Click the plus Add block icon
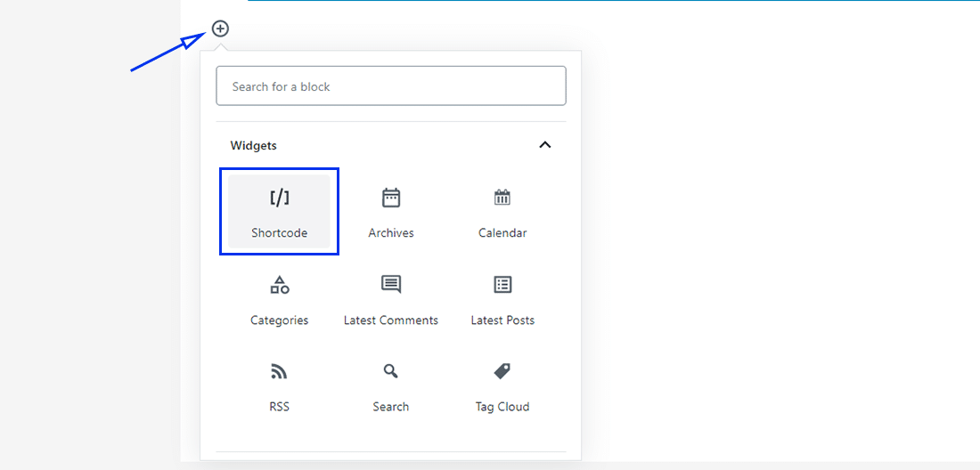 click(220, 28)
